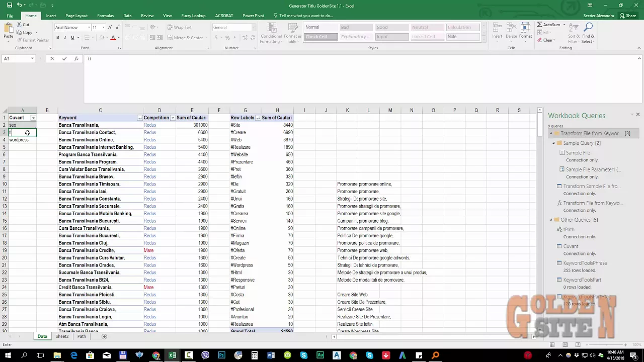Screen dimensions: 644x362
Task: Collapse the Sample Query [2] folder
Action: [554, 143]
